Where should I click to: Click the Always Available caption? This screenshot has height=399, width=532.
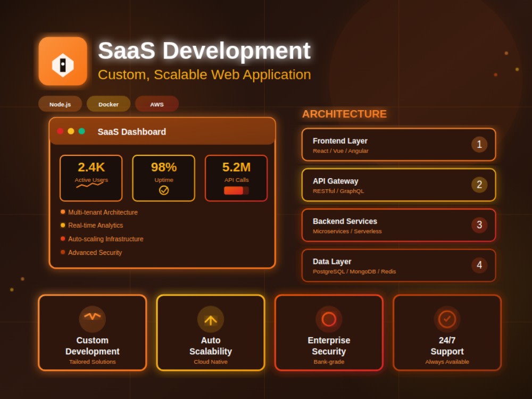pyautogui.click(x=447, y=362)
